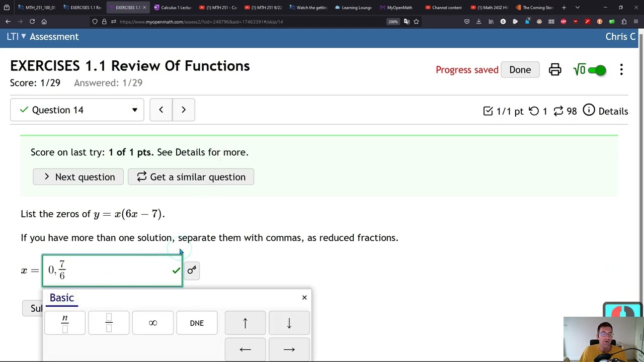
Task: Click the answer key icon
Action: coord(192,270)
